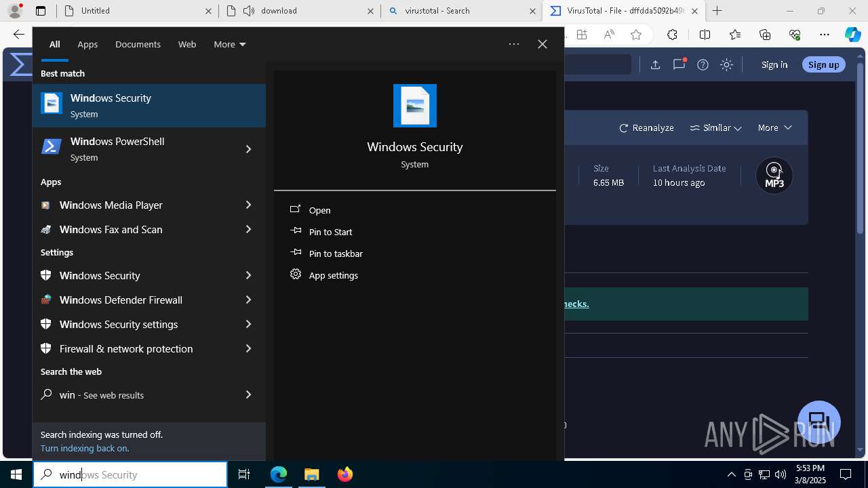Click Turn indexing back on link

(x=85, y=448)
